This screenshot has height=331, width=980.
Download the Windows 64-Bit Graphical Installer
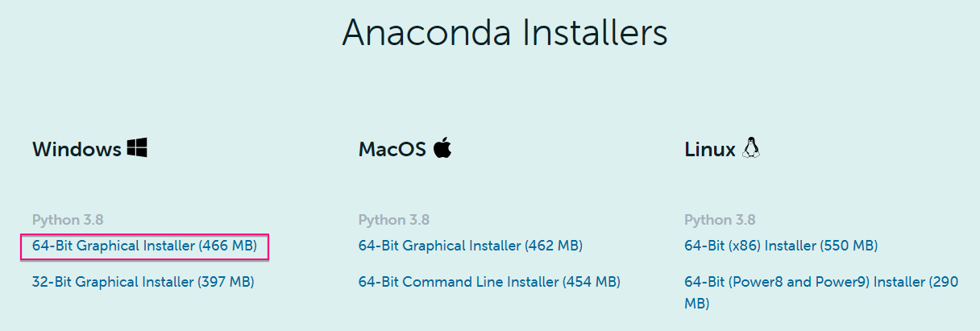tap(144, 246)
